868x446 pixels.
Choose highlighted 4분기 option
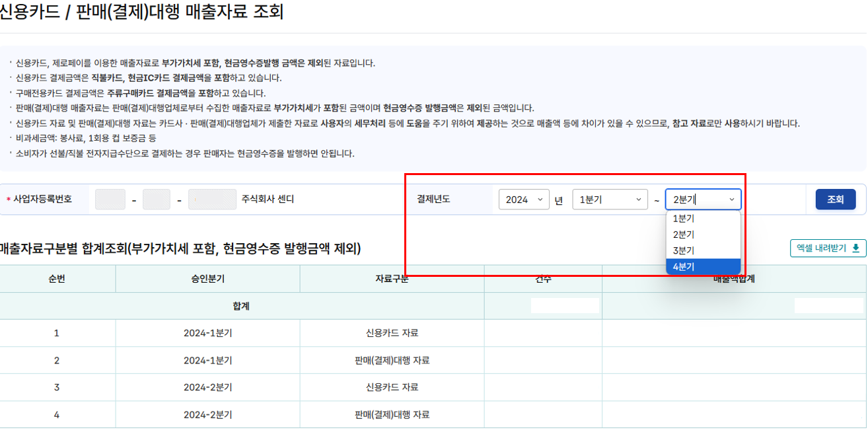(704, 266)
